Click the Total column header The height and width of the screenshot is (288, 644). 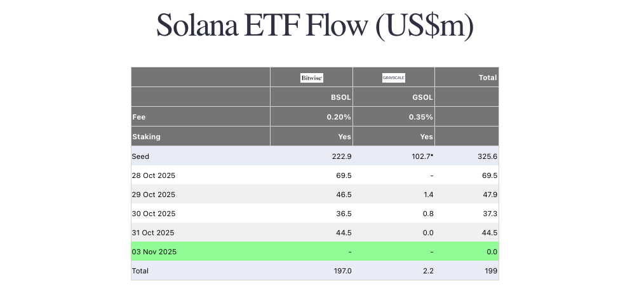[x=487, y=78]
